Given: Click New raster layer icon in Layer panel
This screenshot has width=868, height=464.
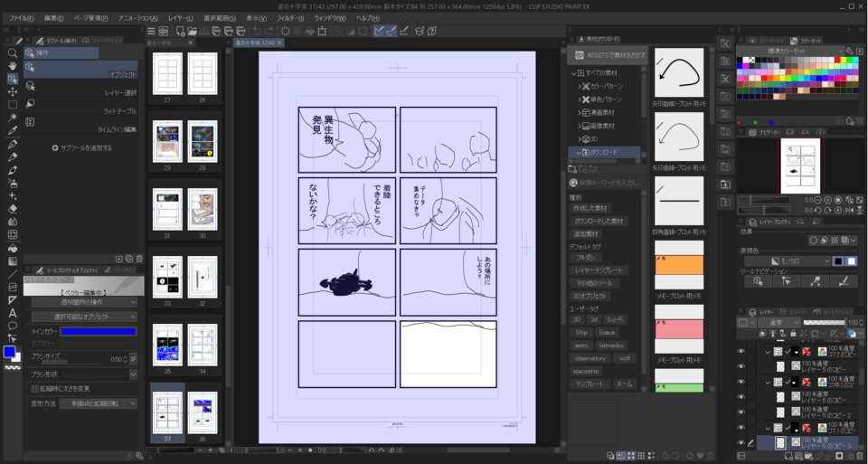Looking at the screenshot, I should pos(788,457).
